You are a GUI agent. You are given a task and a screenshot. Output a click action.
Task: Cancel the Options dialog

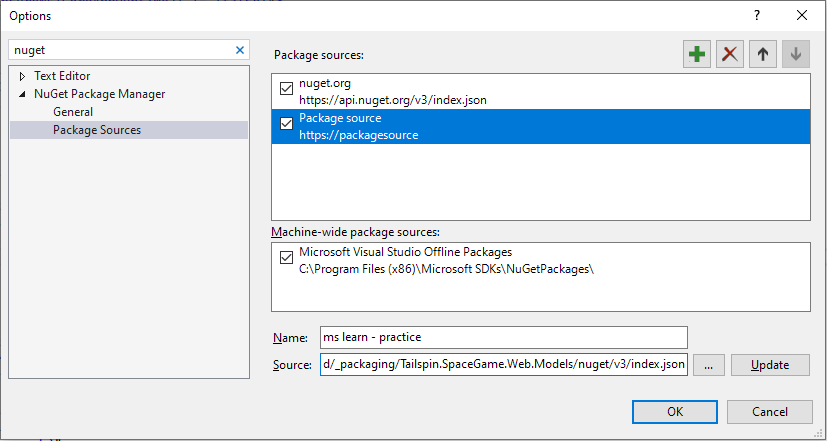point(770,411)
